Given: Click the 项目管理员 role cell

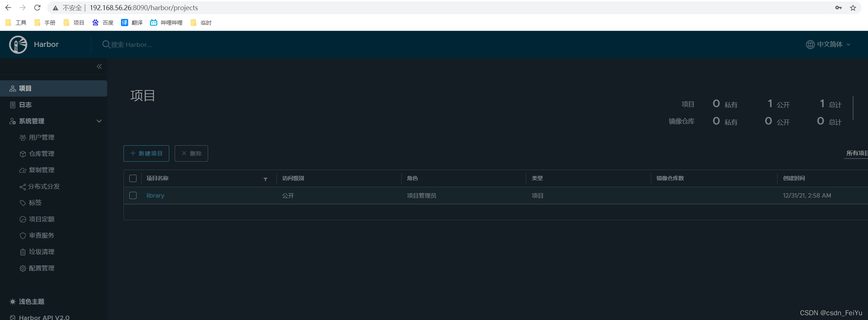Looking at the screenshot, I should pos(422,195).
